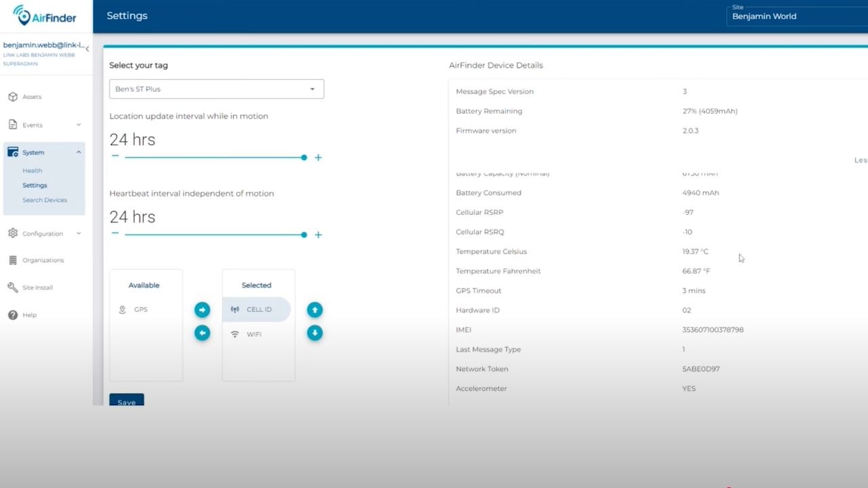This screenshot has width=868, height=488.
Task: Move selected item down with arrow
Action: pyautogui.click(x=315, y=333)
